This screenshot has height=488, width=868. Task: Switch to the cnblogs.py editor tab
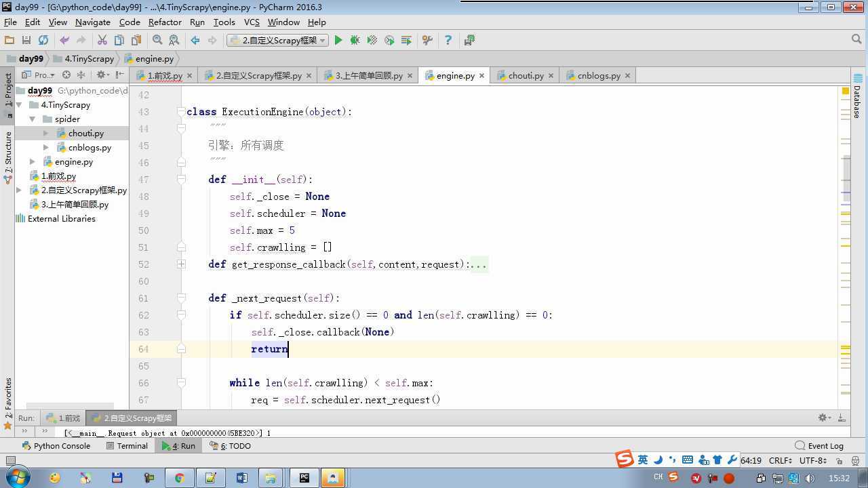click(x=599, y=76)
